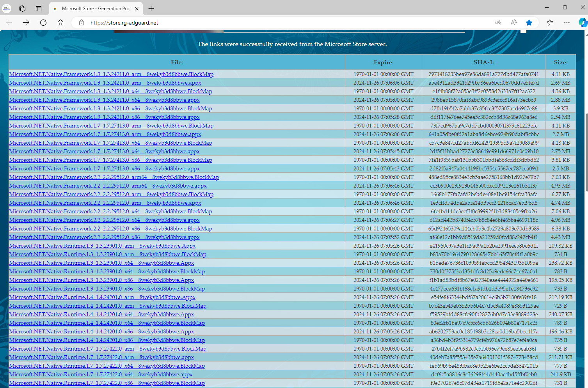The height and width of the screenshot is (388, 588).
Task: Download Framework.2.2 arm BlockMap link
Action: coord(111,194)
